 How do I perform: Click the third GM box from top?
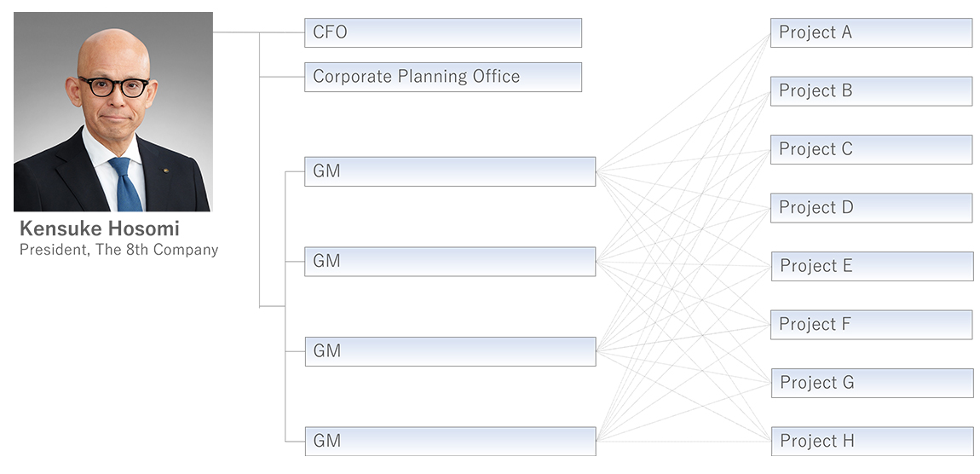[449, 351]
